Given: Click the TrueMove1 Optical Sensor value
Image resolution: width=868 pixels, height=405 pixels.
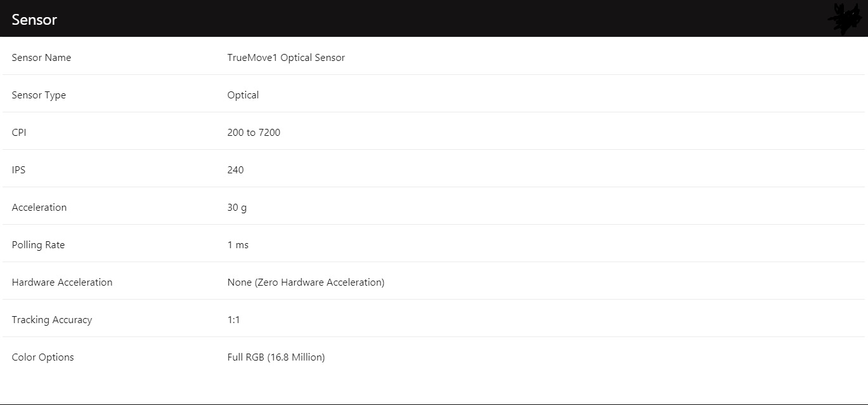Looking at the screenshot, I should coord(286,58).
